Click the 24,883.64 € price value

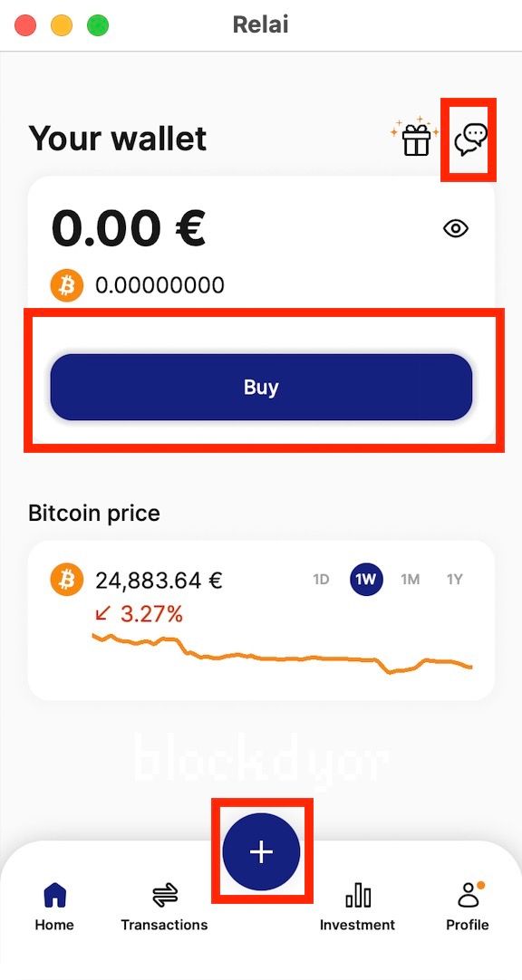tap(159, 581)
